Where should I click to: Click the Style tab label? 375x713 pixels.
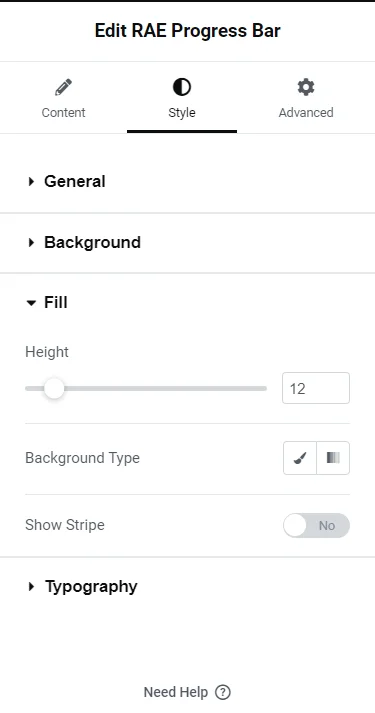tap(182, 112)
